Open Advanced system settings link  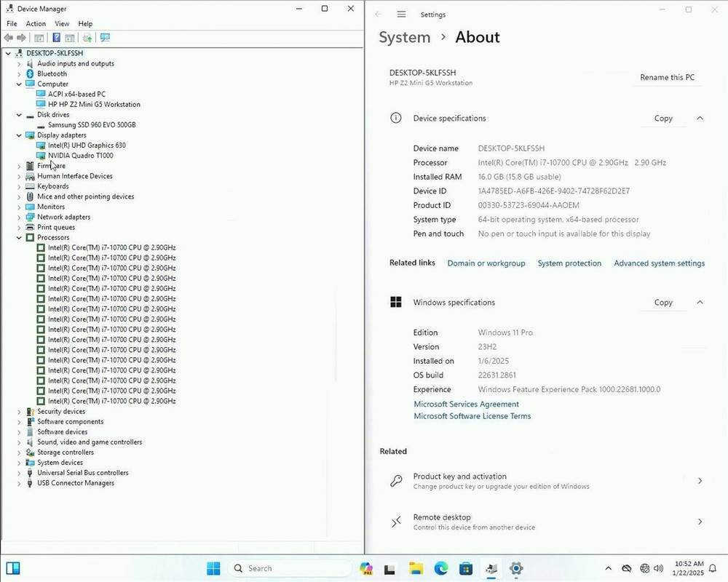(x=660, y=263)
